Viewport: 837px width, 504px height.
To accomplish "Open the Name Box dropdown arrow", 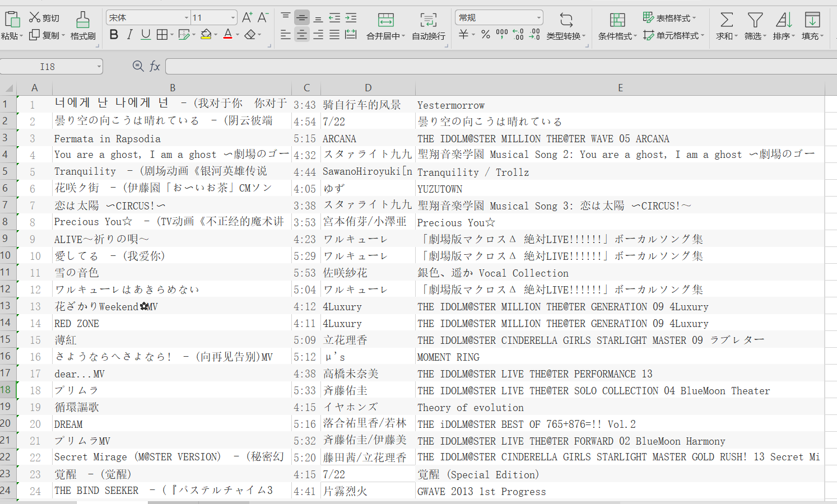I will point(99,67).
